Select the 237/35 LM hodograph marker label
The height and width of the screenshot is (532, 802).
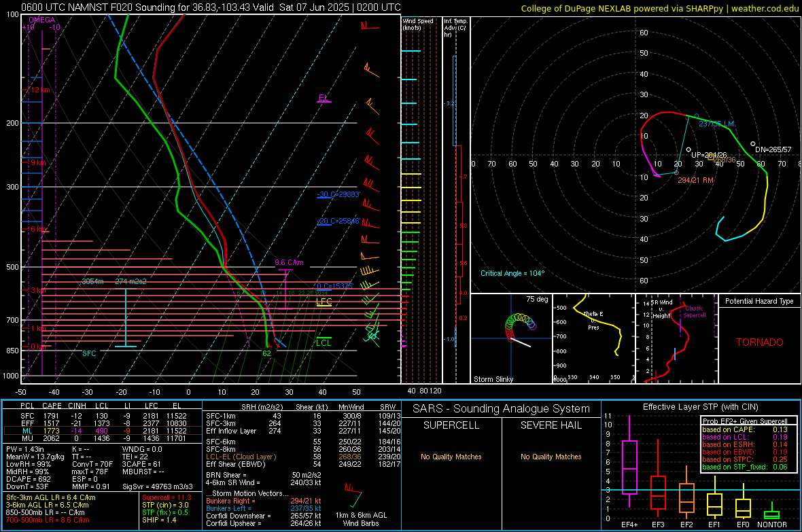(x=716, y=124)
